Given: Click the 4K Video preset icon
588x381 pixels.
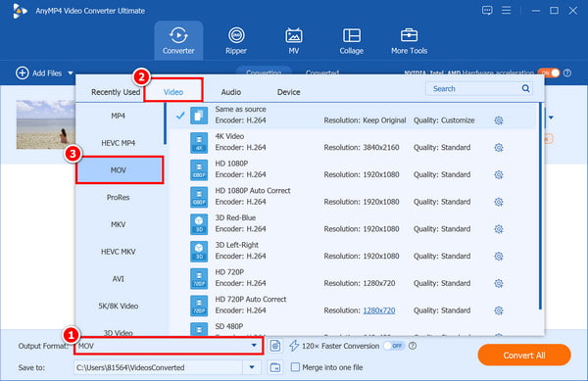Looking at the screenshot, I should tap(199, 143).
